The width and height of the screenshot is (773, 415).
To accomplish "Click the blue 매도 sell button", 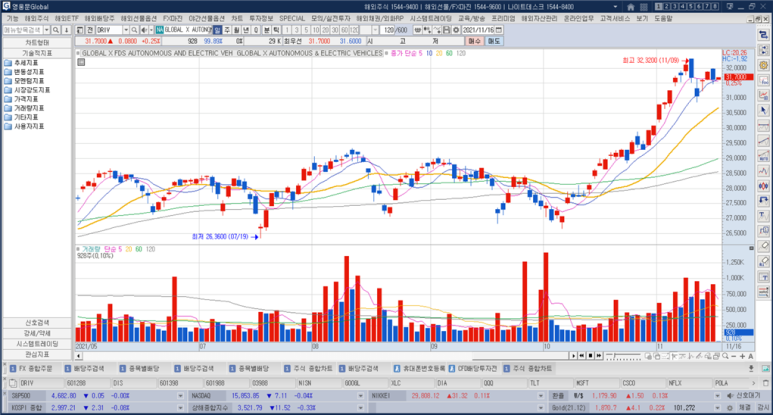I will click(493, 41).
